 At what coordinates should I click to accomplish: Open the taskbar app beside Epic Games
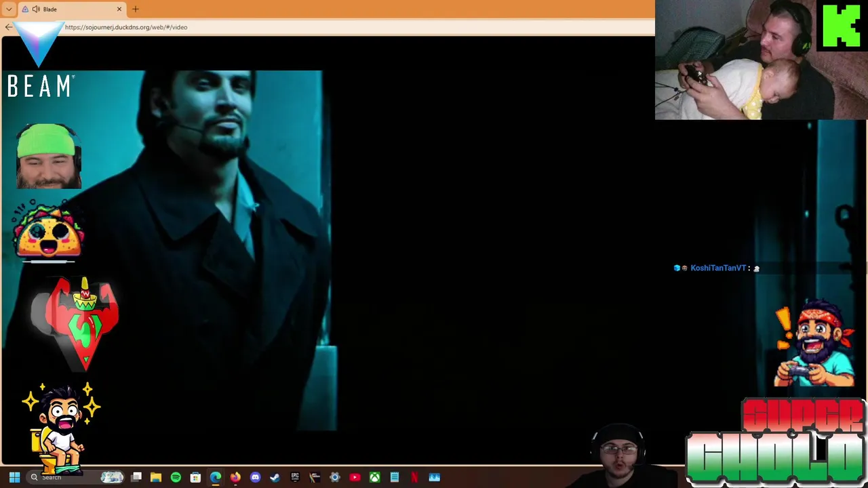315,477
